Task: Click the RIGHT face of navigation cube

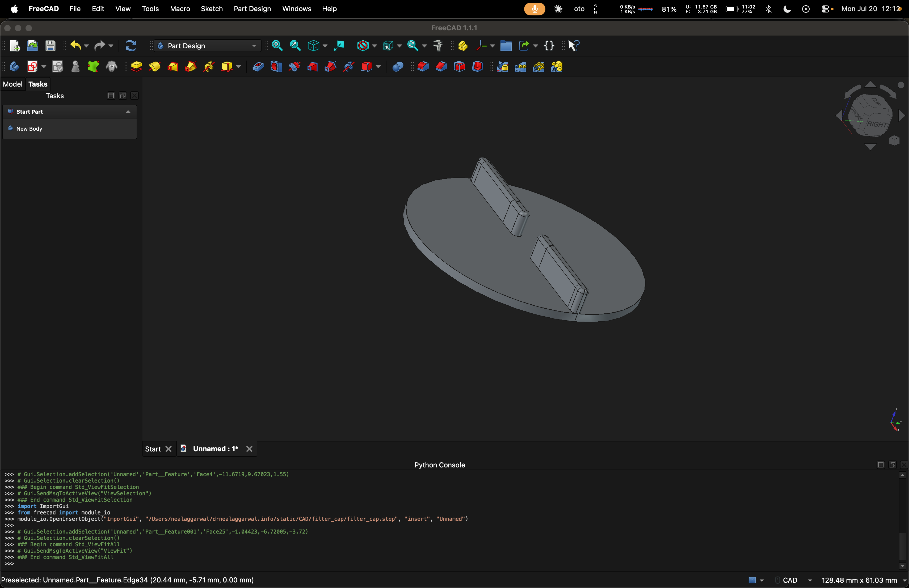Action: (x=877, y=124)
